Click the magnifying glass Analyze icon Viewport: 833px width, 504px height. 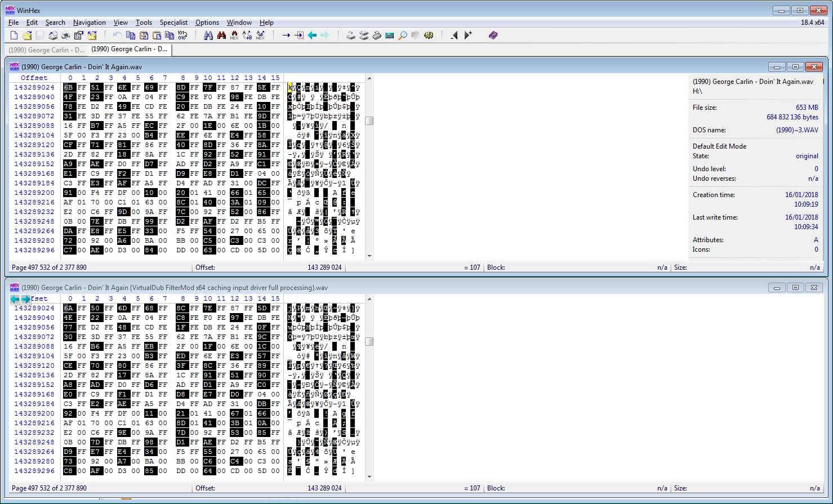[403, 35]
